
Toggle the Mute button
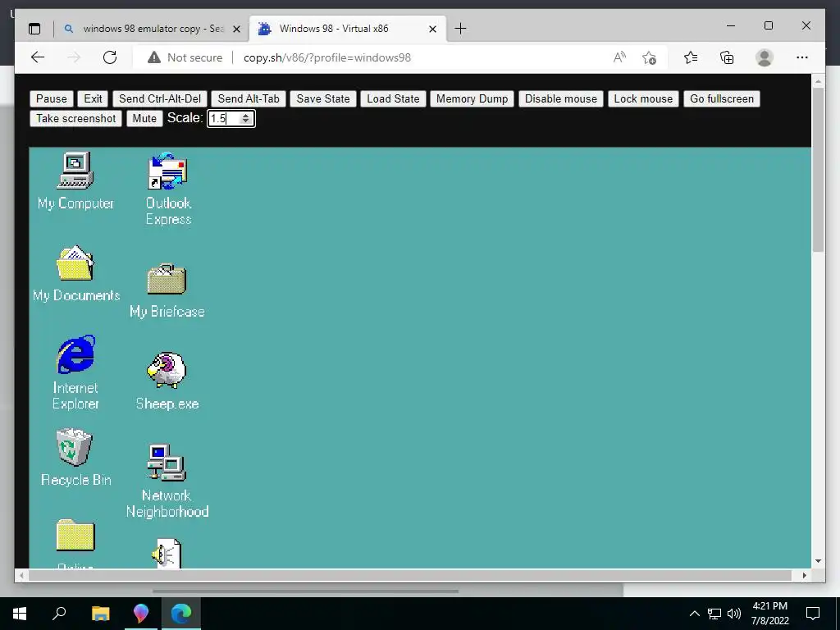[144, 118]
